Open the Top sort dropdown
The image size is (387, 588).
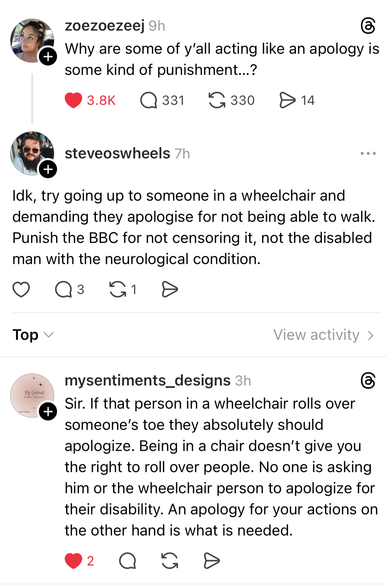[x=33, y=335]
